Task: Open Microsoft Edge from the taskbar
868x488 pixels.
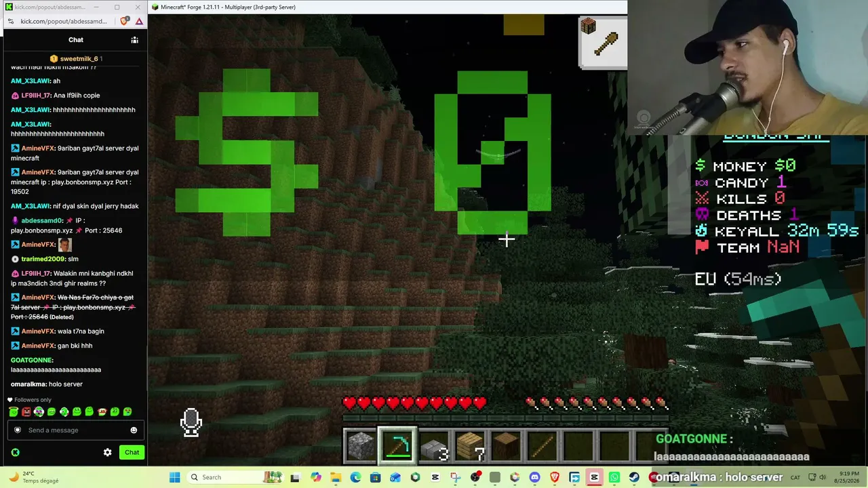Action: (356, 477)
